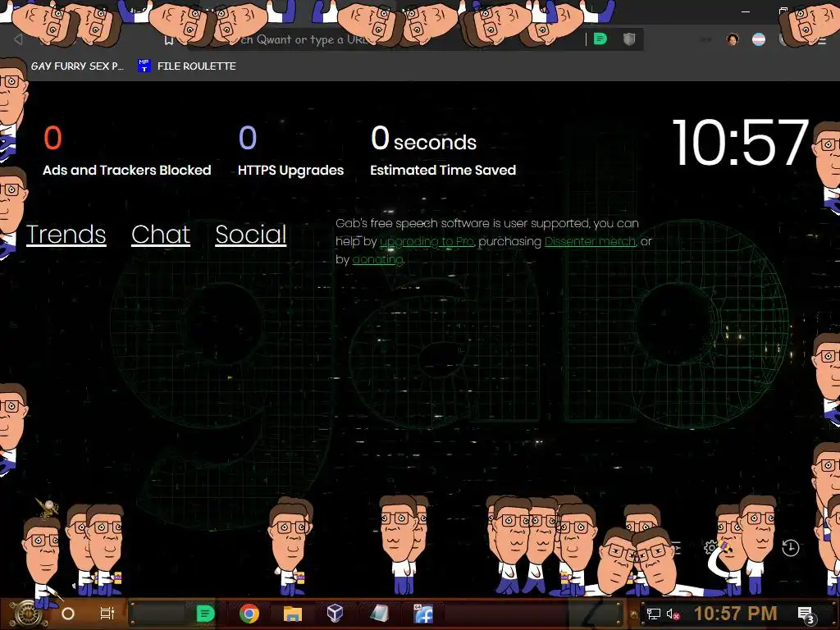Open the Social link
This screenshot has width=840, height=630.
251,235
